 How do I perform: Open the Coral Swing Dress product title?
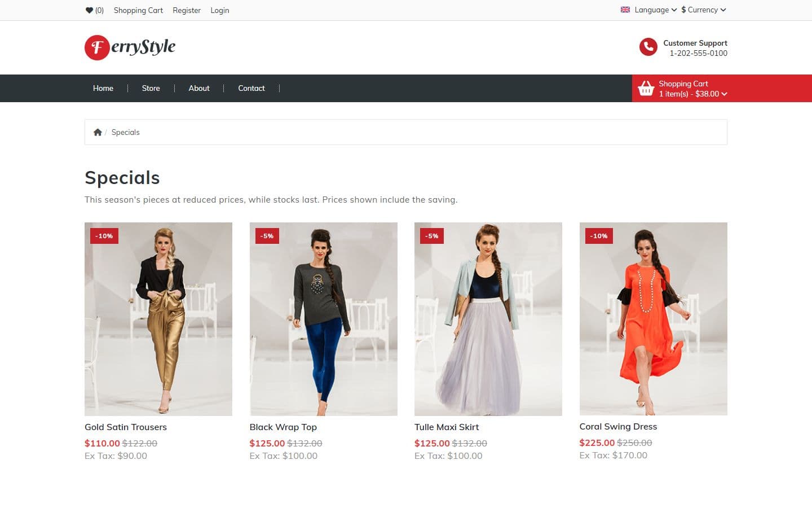point(618,427)
